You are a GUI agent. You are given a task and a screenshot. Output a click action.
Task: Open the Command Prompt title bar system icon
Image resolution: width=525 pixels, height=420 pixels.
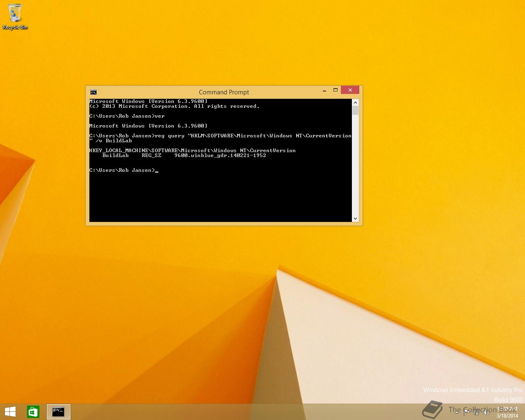coord(94,92)
